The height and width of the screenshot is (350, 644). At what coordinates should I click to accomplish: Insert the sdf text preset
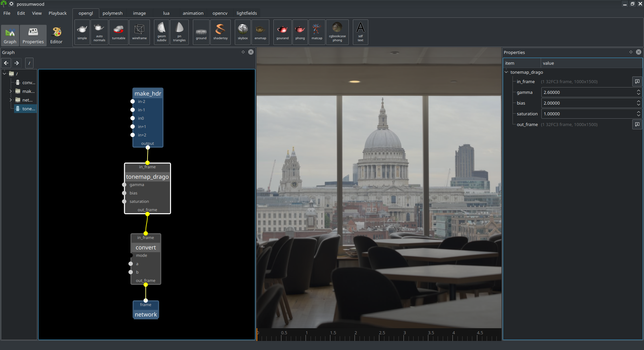[x=361, y=32]
